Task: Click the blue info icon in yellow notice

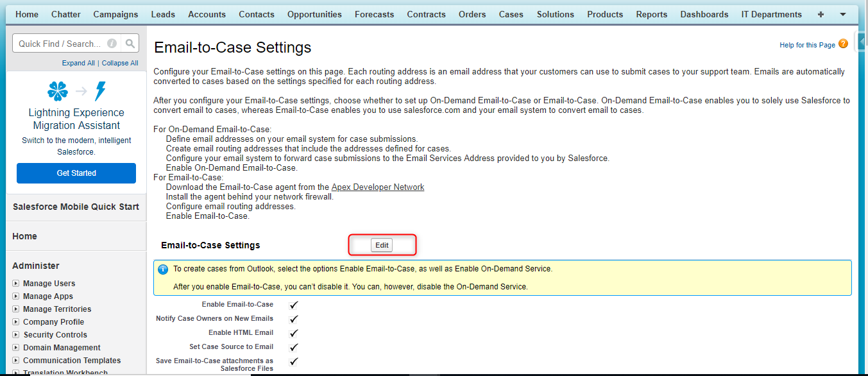Action: (163, 269)
